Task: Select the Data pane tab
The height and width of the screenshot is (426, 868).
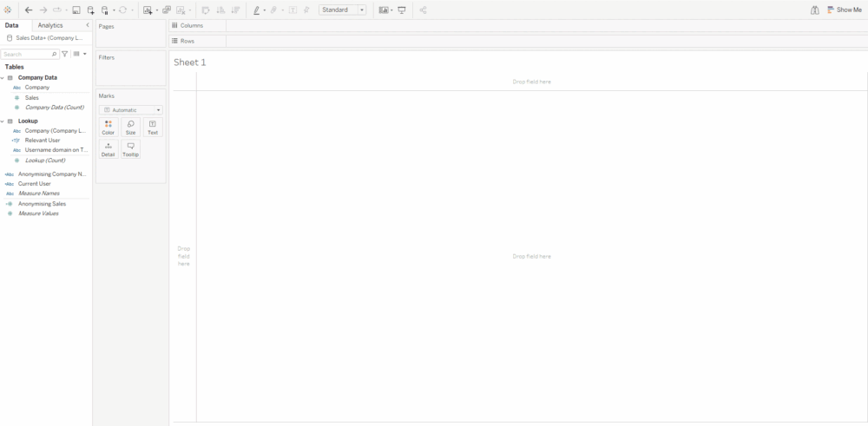Action: pos(11,25)
